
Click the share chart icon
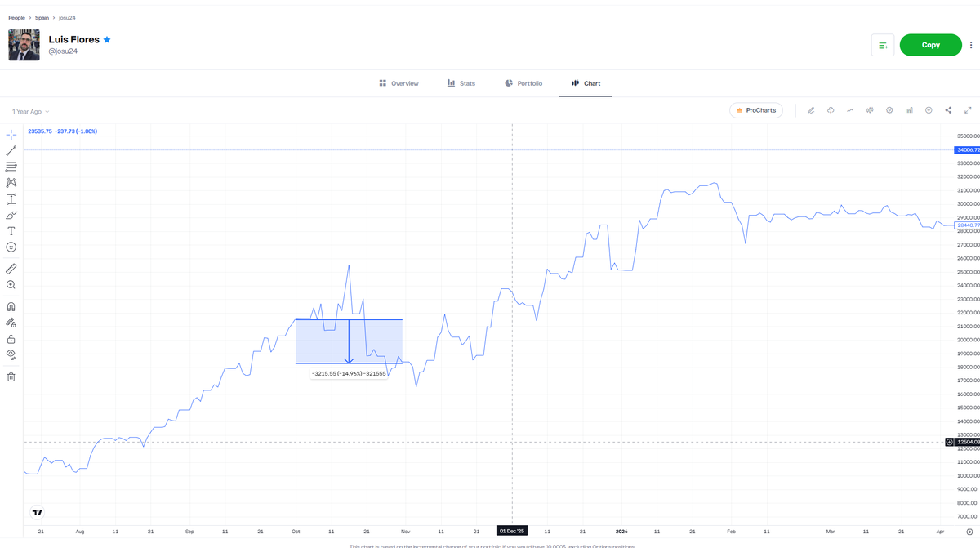pyautogui.click(x=948, y=110)
